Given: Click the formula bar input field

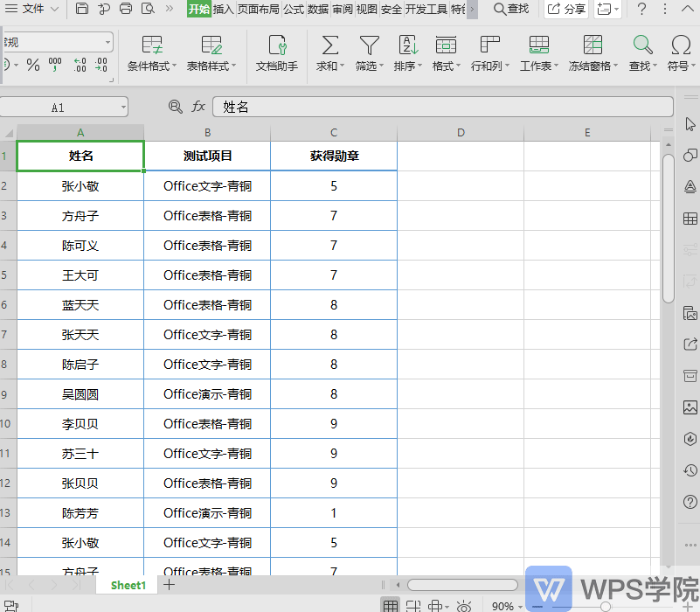Looking at the screenshot, I should (443, 107).
